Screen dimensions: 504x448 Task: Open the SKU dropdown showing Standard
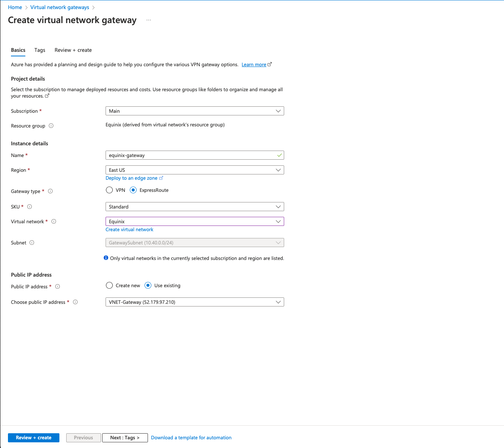194,207
